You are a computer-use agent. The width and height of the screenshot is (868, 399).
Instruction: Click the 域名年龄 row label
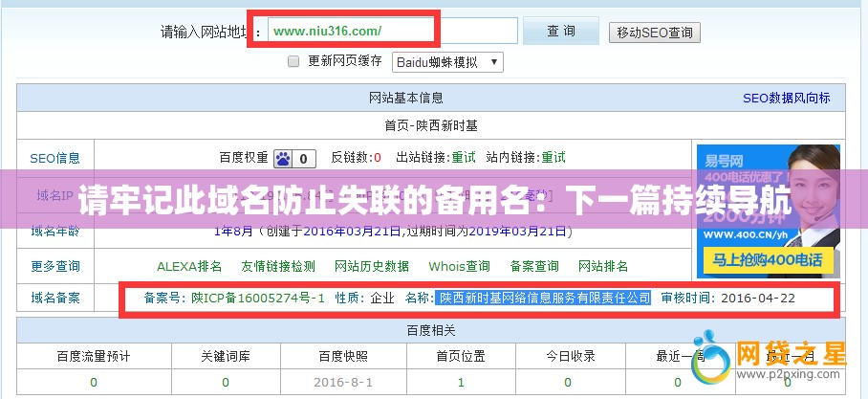click(54, 231)
